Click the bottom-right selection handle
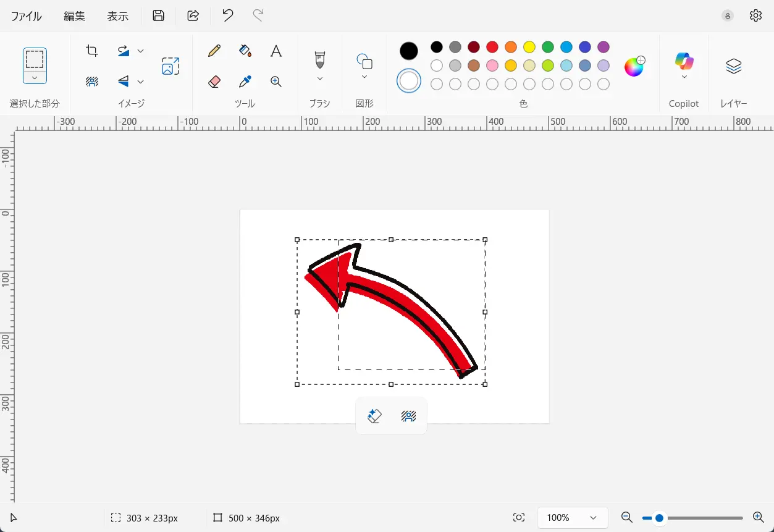The height and width of the screenshot is (532, 774). 485,384
